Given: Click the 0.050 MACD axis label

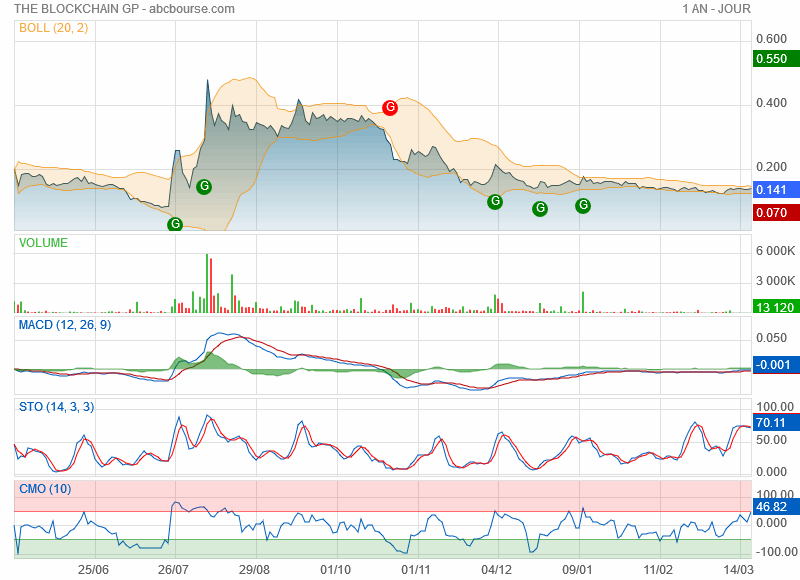Looking at the screenshot, I should point(771,338).
